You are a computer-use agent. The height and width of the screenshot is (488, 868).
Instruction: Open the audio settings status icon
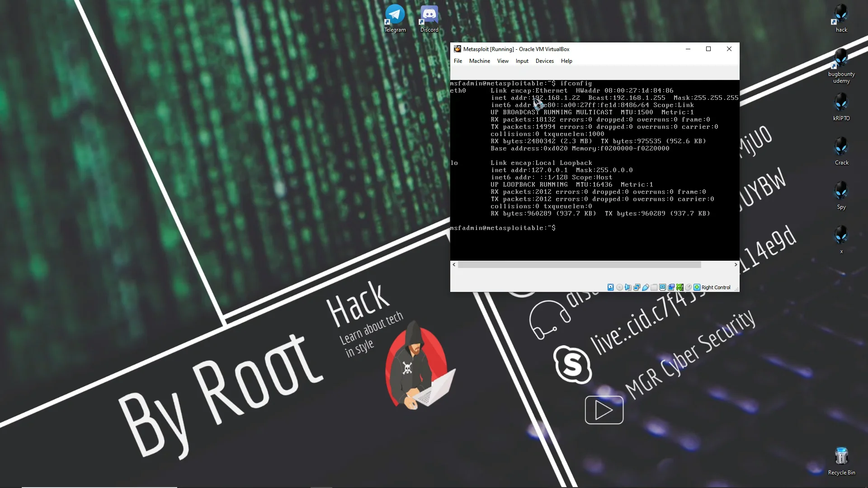tap(628, 287)
